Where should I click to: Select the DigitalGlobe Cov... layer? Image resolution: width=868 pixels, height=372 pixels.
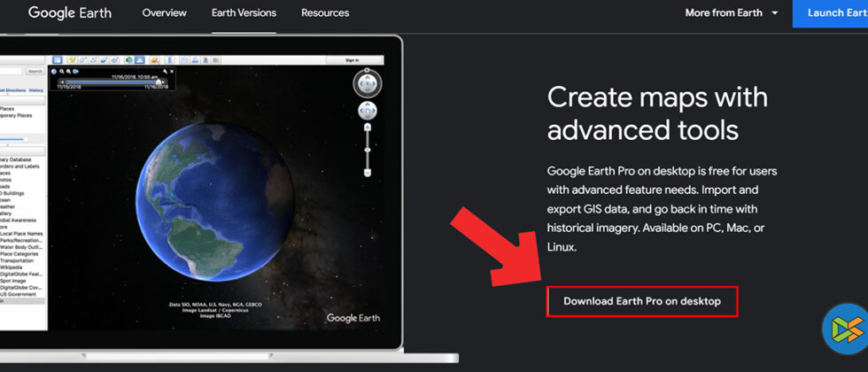[x=21, y=287]
